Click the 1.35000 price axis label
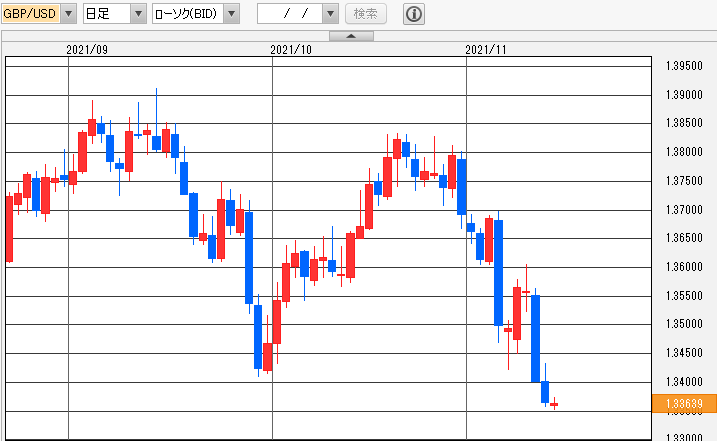This screenshot has width=717, height=441. [684, 324]
